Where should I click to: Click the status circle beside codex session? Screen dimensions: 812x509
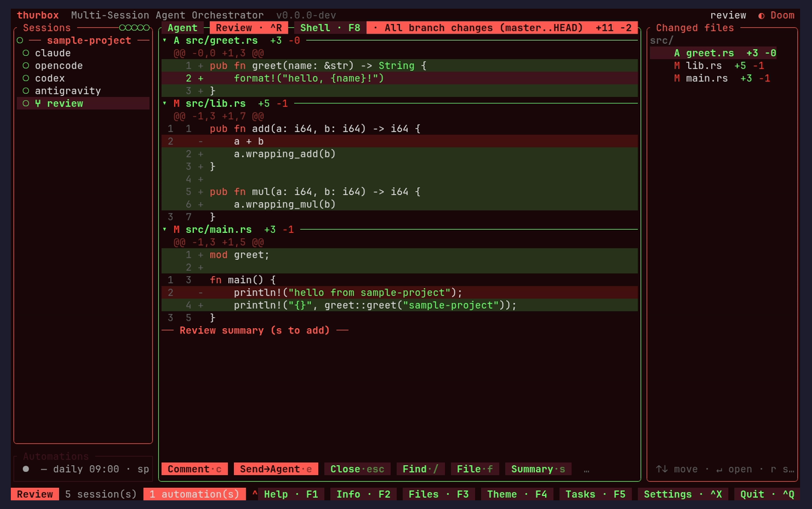pos(26,79)
